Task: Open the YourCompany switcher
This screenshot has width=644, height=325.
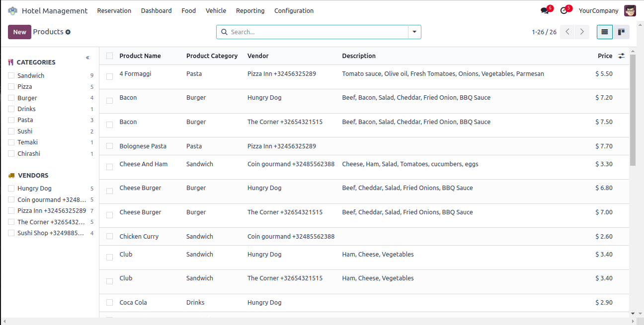Action: [x=598, y=10]
